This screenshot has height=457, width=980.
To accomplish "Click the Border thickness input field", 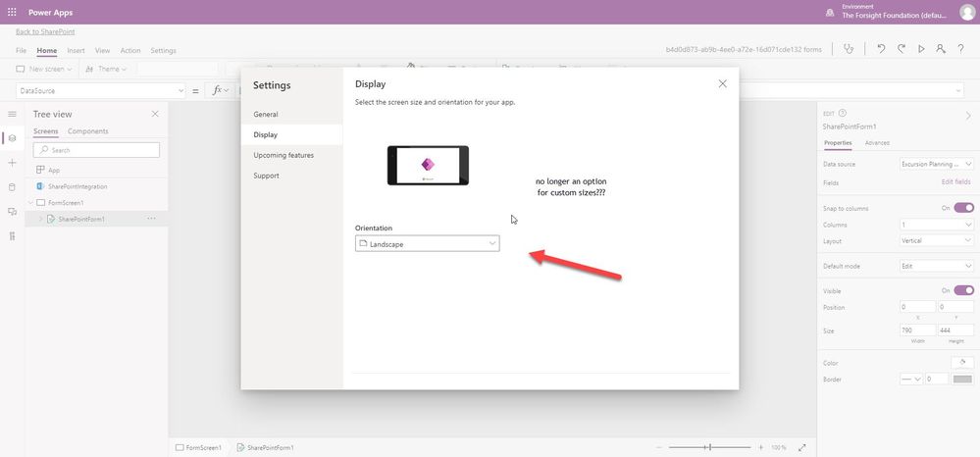I will pos(936,379).
